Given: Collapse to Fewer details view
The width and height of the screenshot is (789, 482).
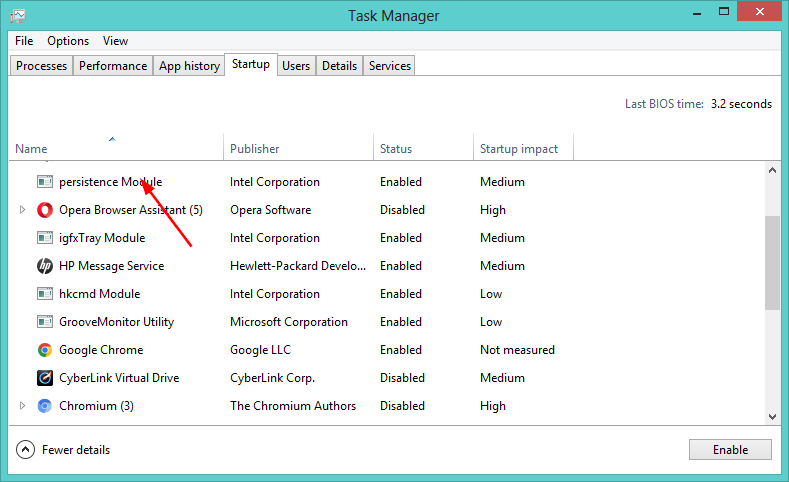Looking at the screenshot, I should click(64, 450).
